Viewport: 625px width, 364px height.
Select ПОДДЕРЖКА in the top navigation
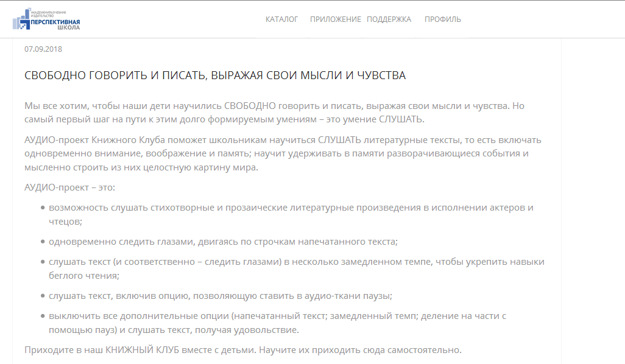(x=389, y=19)
